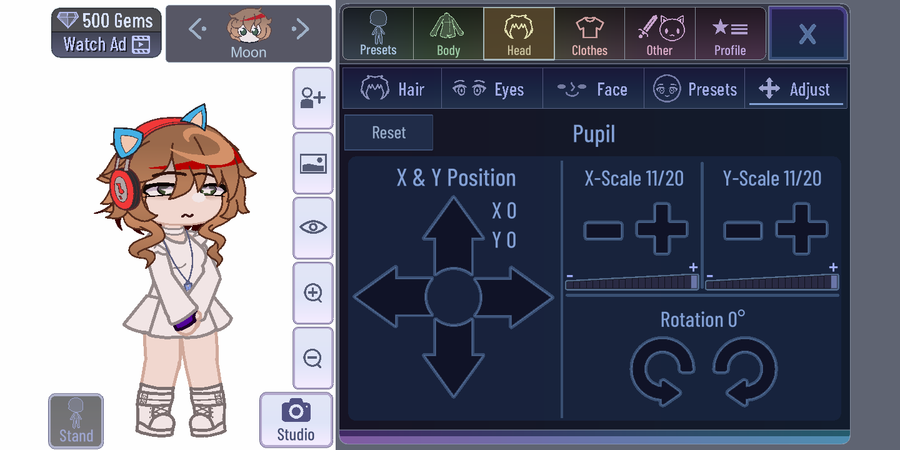The width and height of the screenshot is (900, 450).
Task: Click the add character icon
Action: [x=313, y=98]
